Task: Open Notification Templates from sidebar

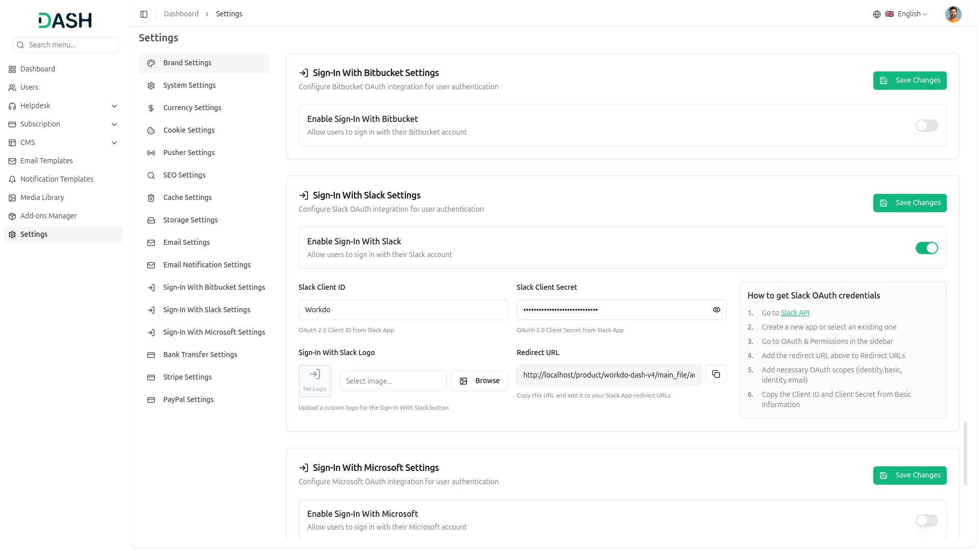Action: coord(57,179)
